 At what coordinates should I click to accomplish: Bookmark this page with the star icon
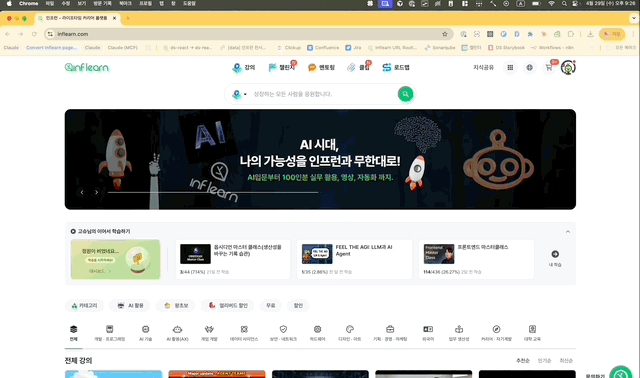click(x=445, y=34)
